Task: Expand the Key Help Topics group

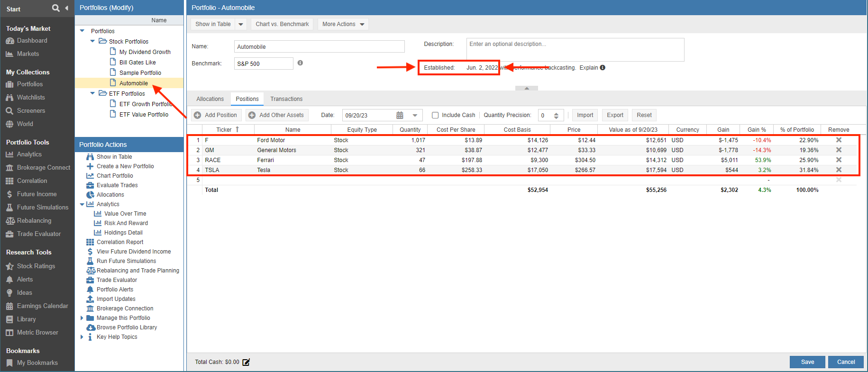Action: click(x=82, y=337)
